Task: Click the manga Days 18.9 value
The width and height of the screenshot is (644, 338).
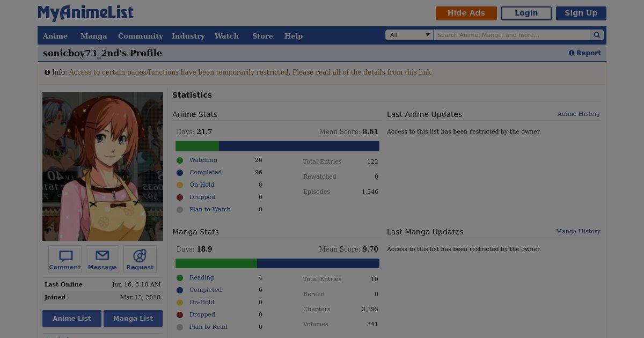Action: point(204,249)
